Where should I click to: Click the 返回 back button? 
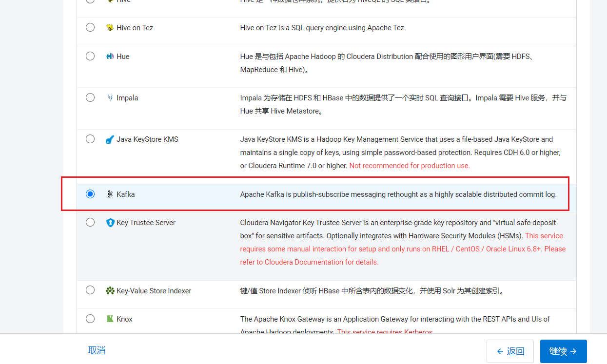[510, 351]
